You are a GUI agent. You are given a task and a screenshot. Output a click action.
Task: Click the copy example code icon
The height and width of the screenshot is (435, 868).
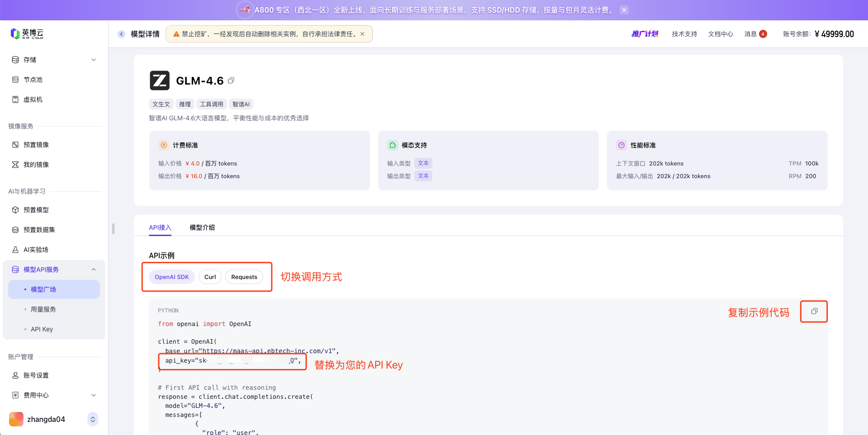(814, 311)
